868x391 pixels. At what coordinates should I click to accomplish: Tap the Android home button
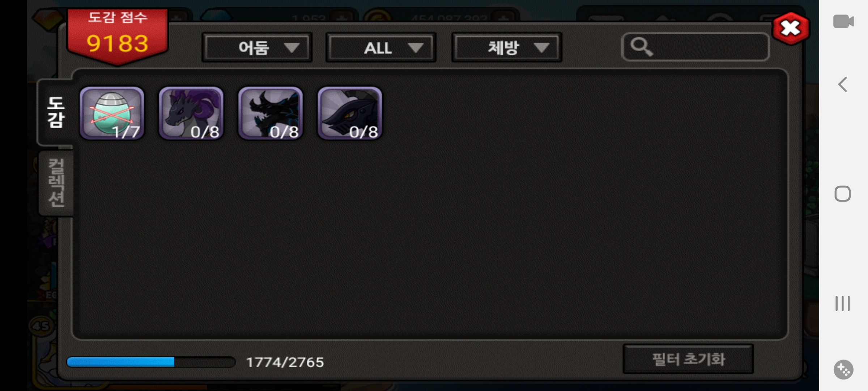click(x=842, y=194)
